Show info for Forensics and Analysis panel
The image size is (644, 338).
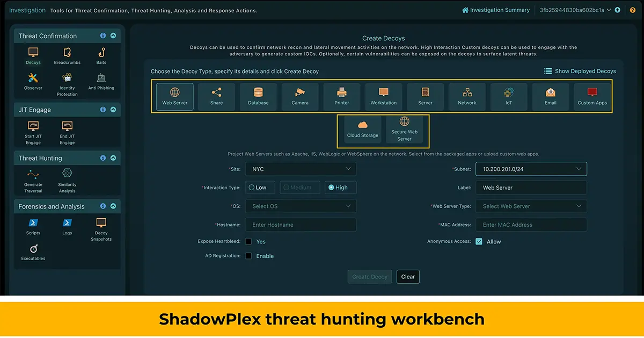[x=103, y=206]
